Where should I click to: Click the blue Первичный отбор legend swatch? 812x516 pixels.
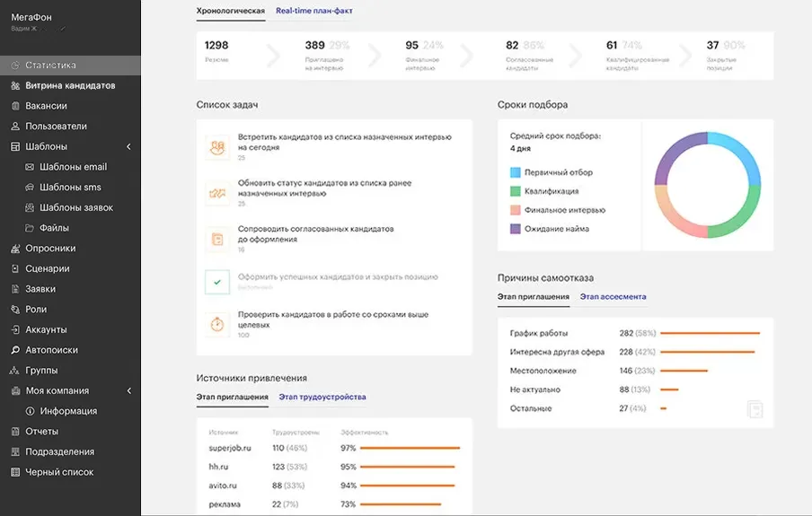click(x=516, y=172)
